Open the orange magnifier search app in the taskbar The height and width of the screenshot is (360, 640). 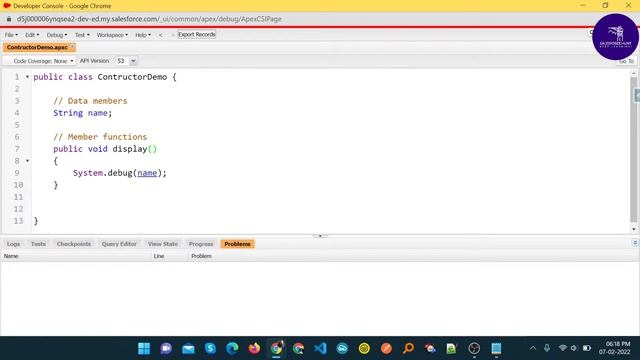[408, 348]
